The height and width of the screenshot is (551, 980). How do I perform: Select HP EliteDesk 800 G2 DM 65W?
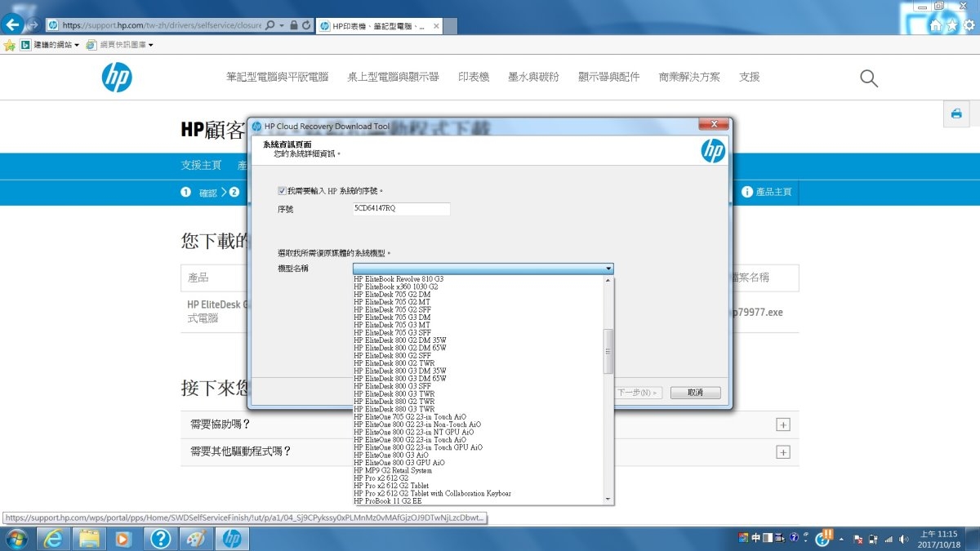pyautogui.click(x=400, y=348)
